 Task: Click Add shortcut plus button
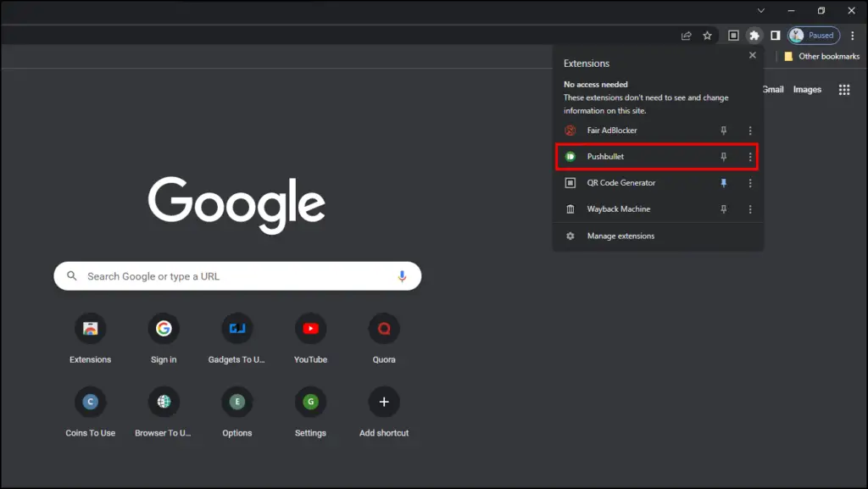[384, 403]
